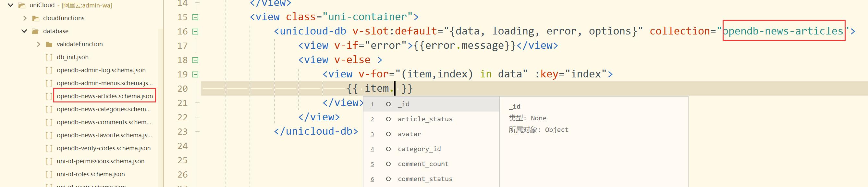Select the validateFunction folder icon
The height and width of the screenshot is (187, 868).
pyautogui.click(x=49, y=44)
